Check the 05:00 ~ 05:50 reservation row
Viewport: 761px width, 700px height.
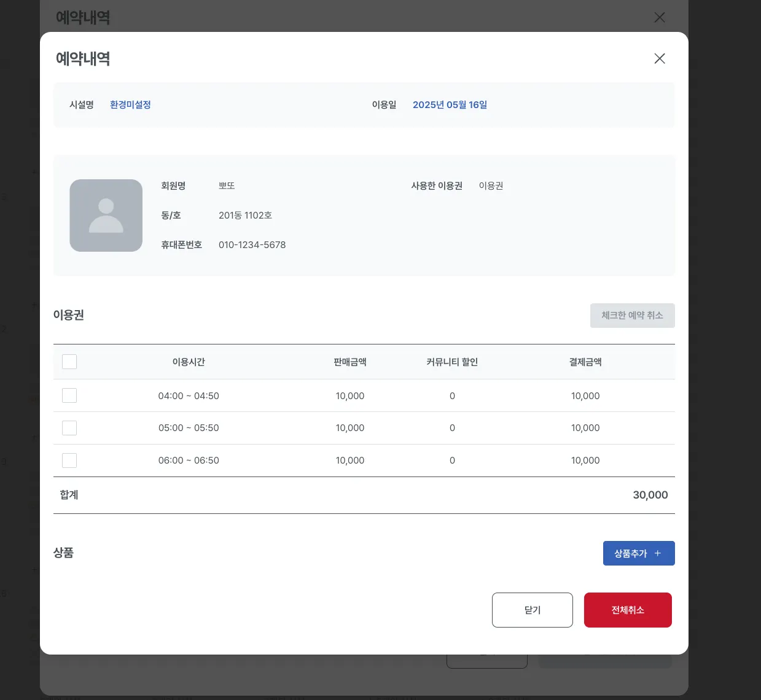69,428
